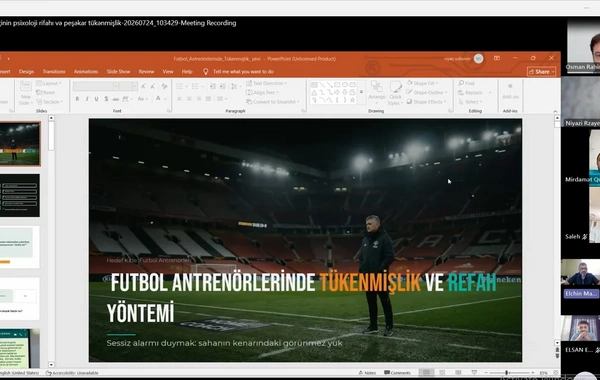600x380 pixels.
Task: Click the Reset slide button
Action: click(46, 92)
